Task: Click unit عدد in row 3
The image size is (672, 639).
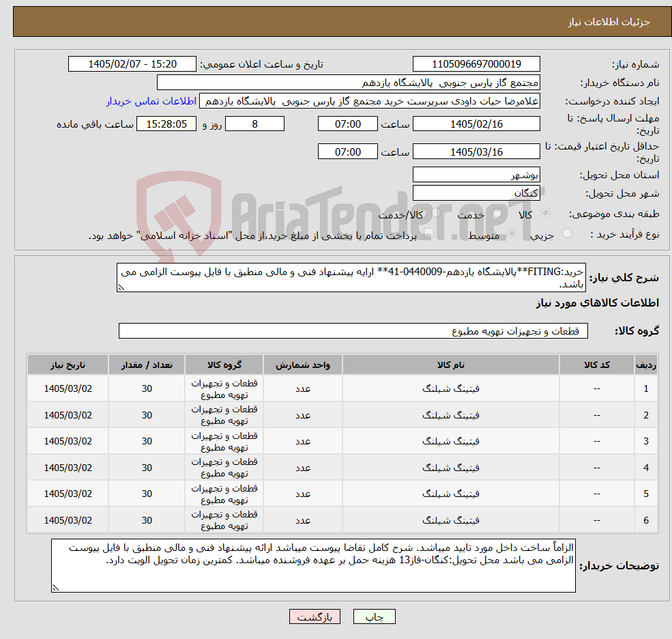Action: [303, 441]
